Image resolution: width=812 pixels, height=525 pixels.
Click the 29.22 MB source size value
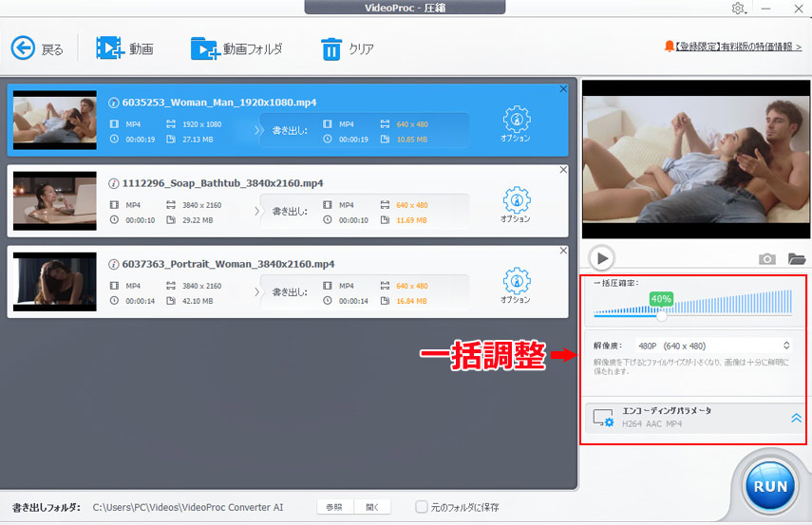tap(198, 220)
